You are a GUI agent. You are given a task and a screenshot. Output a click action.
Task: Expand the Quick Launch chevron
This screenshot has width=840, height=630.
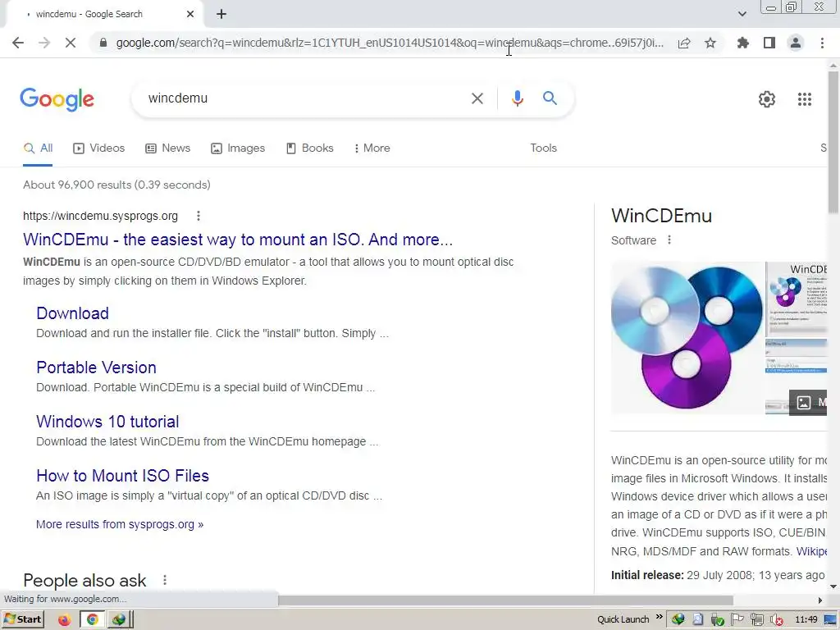[659, 617]
